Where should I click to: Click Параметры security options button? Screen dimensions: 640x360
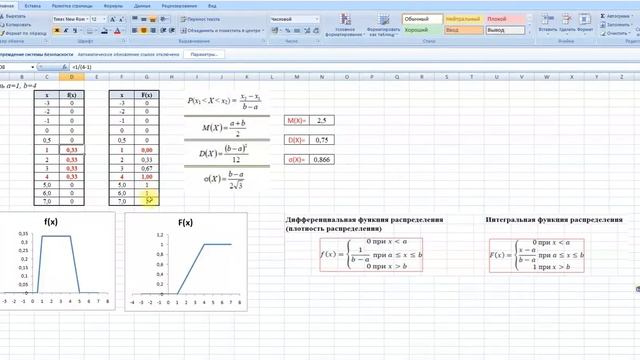point(204,54)
